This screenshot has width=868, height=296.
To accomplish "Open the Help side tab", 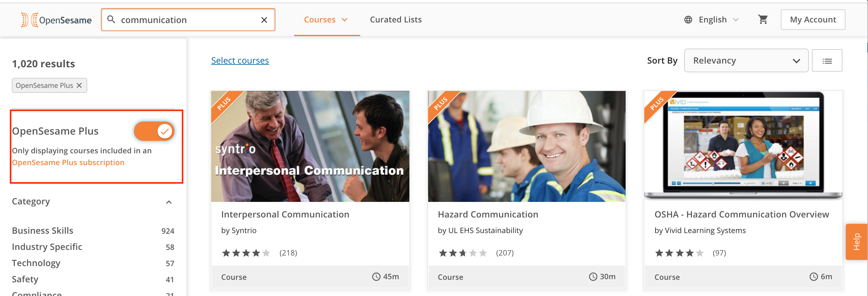I will click(856, 242).
